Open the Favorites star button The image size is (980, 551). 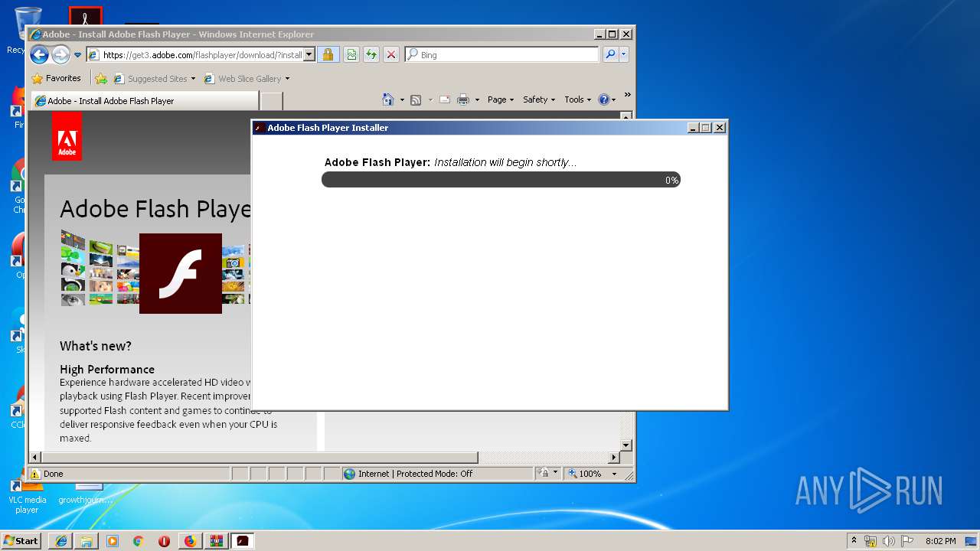click(56, 78)
